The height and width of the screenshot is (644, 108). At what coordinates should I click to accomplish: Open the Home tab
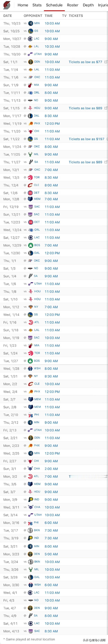click(x=23, y=5)
